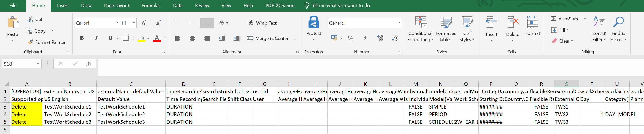Toggle bottom align button
This screenshot has width=644, height=134.
click(207, 23)
